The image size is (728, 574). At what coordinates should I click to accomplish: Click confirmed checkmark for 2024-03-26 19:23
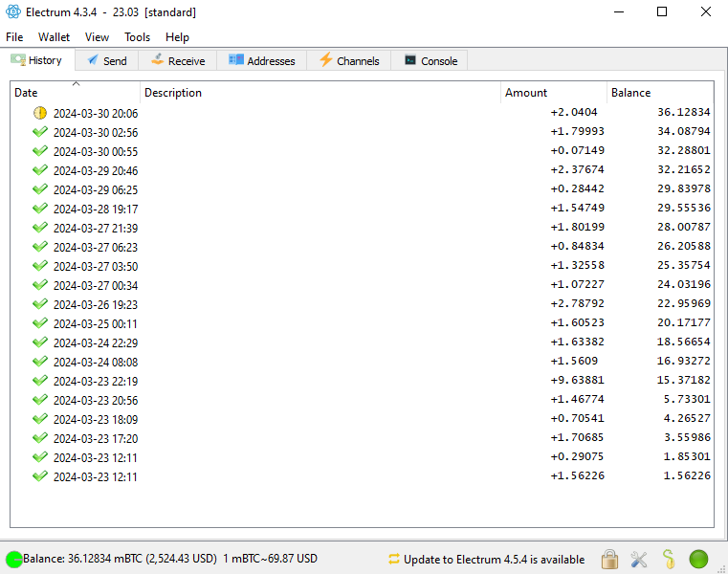(x=40, y=304)
